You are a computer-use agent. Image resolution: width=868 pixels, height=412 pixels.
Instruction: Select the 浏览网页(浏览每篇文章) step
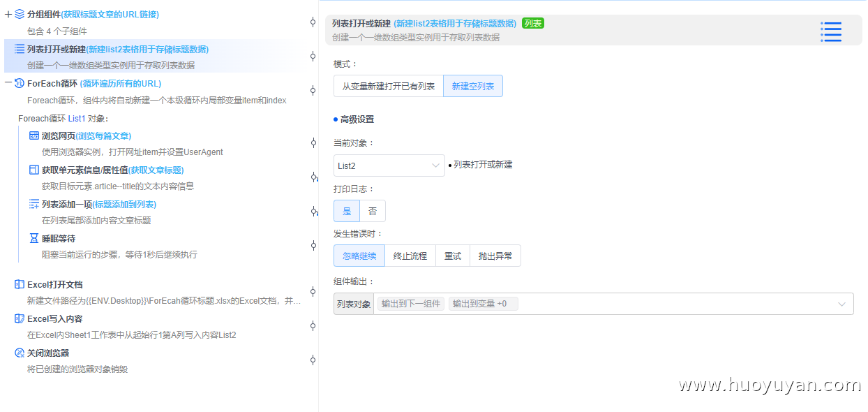tap(87, 135)
